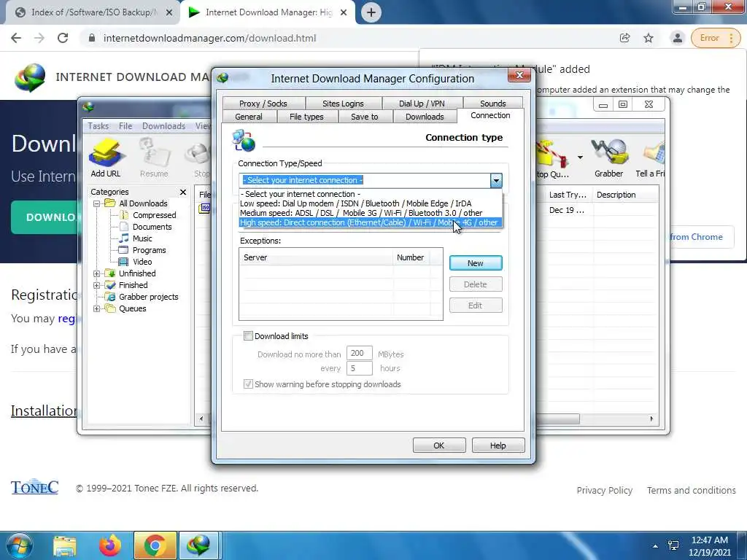
Task: Select the Programs category
Action: (149, 250)
